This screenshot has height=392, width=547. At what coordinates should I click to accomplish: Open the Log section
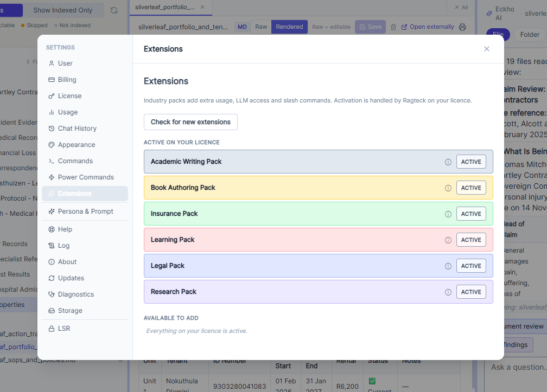pos(85,245)
